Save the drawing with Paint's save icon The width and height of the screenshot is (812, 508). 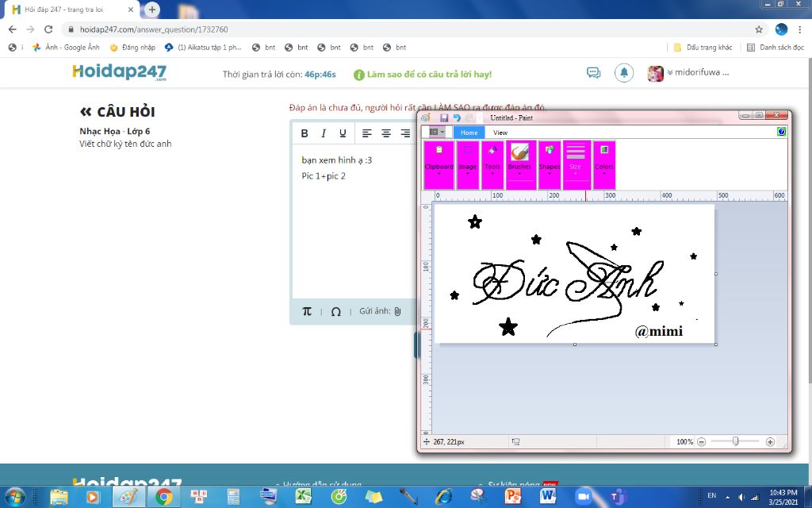[x=444, y=117]
